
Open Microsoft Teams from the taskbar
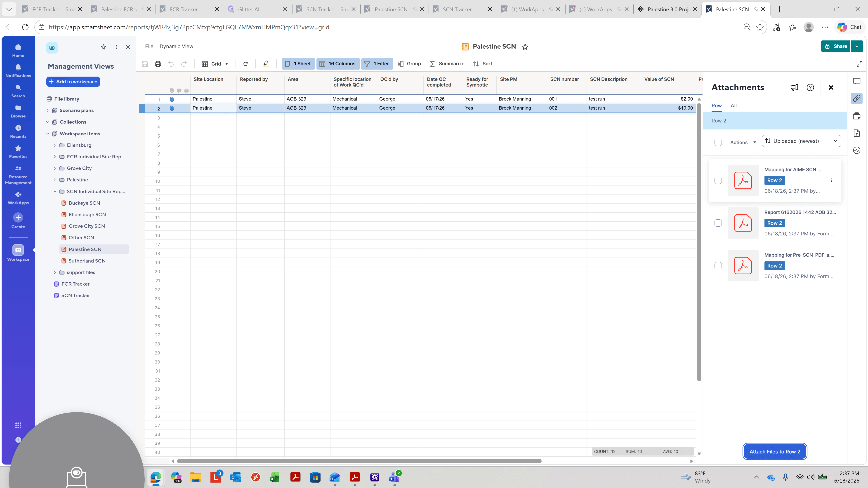pos(394,477)
